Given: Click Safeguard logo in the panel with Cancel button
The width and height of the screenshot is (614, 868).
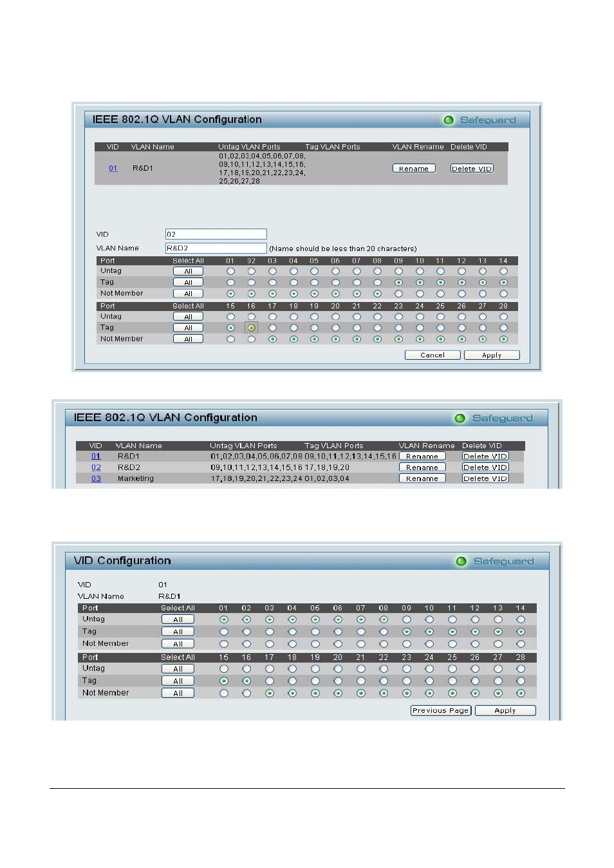Looking at the screenshot, I should click(x=480, y=120).
